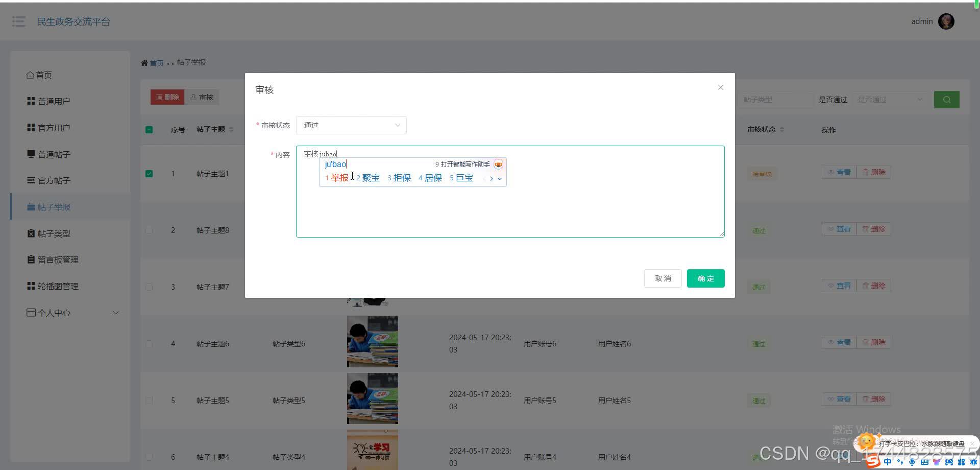
Task: Click the red 删除 toolbar button
Action: (167, 97)
